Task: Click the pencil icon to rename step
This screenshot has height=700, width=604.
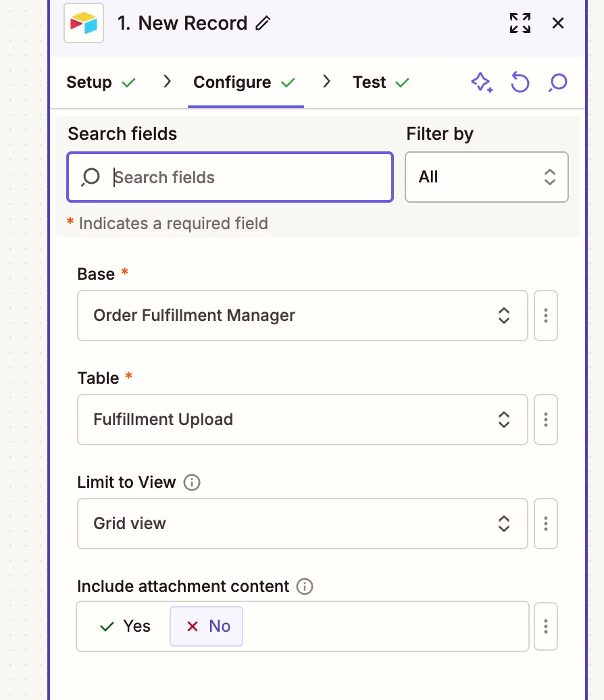Action: [263, 24]
